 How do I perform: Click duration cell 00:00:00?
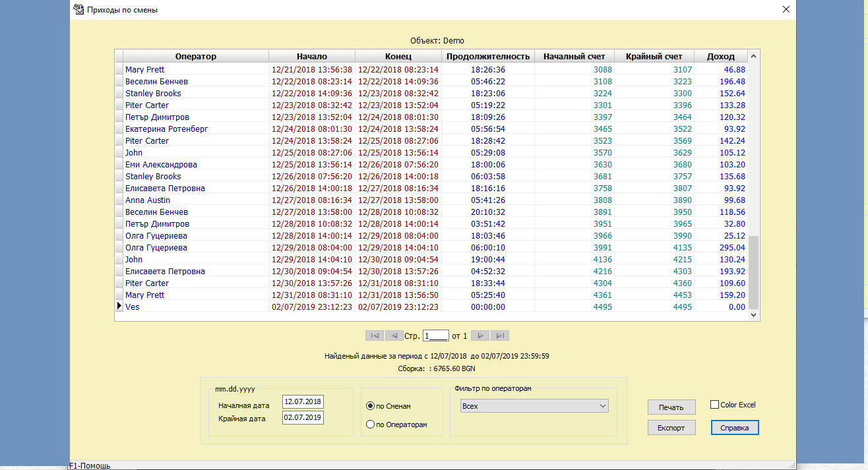(488, 307)
